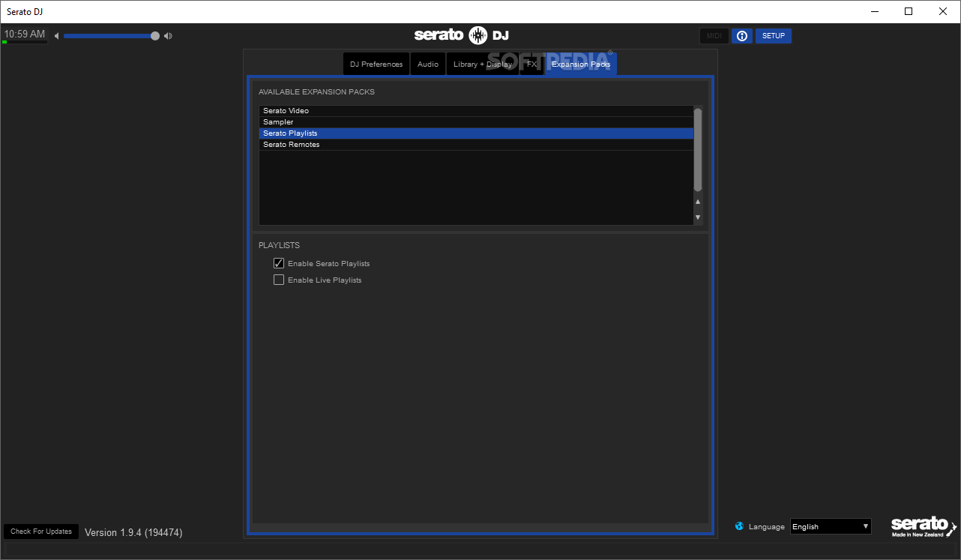Open the Language dropdown set to English
Image resolution: width=961 pixels, height=560 pixels.
click(x=831, y=526)
